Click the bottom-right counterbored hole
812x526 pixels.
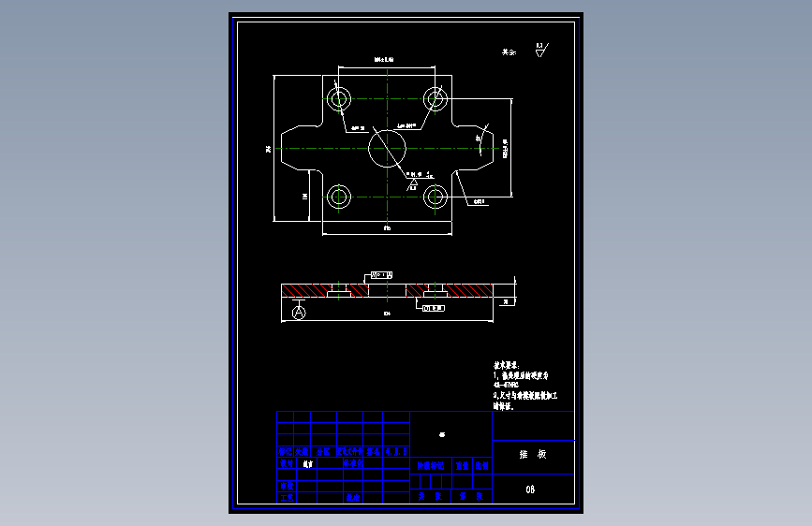pyautogui.click(x=436, y=197)
